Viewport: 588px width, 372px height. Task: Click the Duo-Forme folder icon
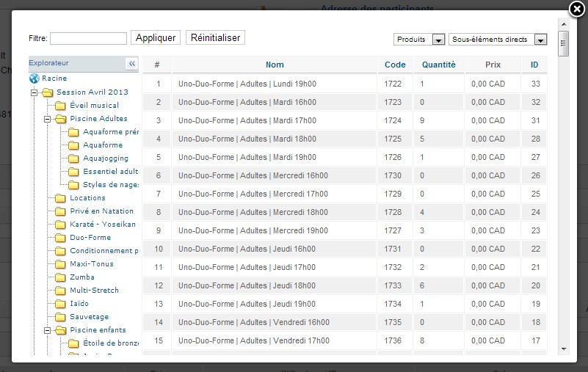tap(61, 238)
